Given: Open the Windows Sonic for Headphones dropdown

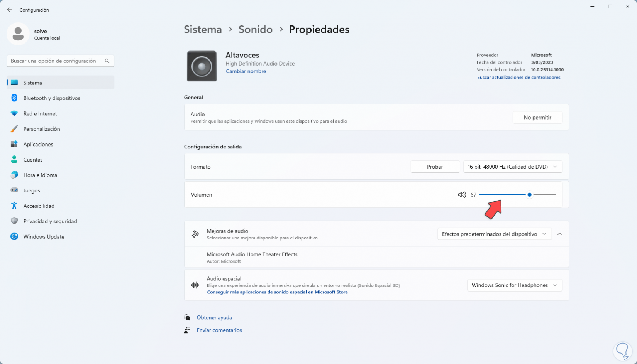Looking at the screenshot, I should 514,285.
